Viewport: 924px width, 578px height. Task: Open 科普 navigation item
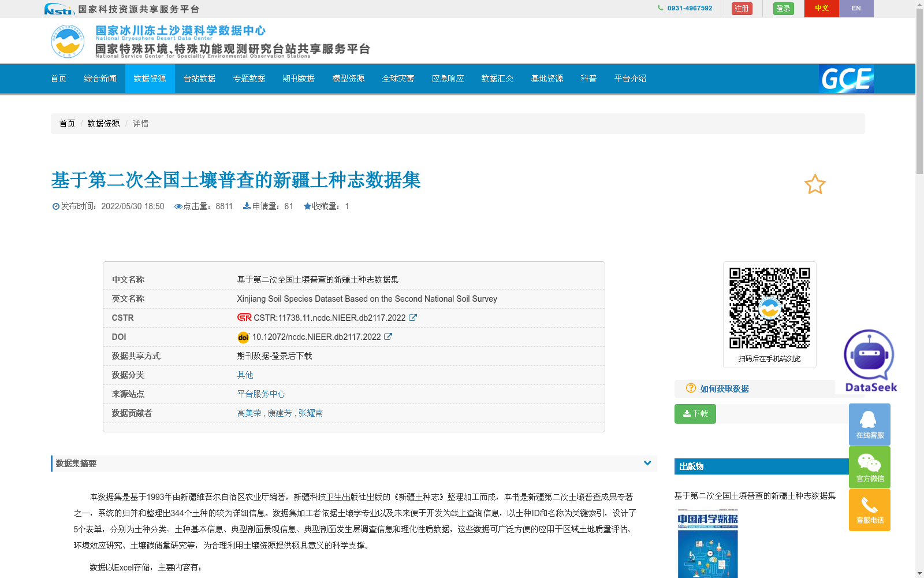tap(589, 79)
